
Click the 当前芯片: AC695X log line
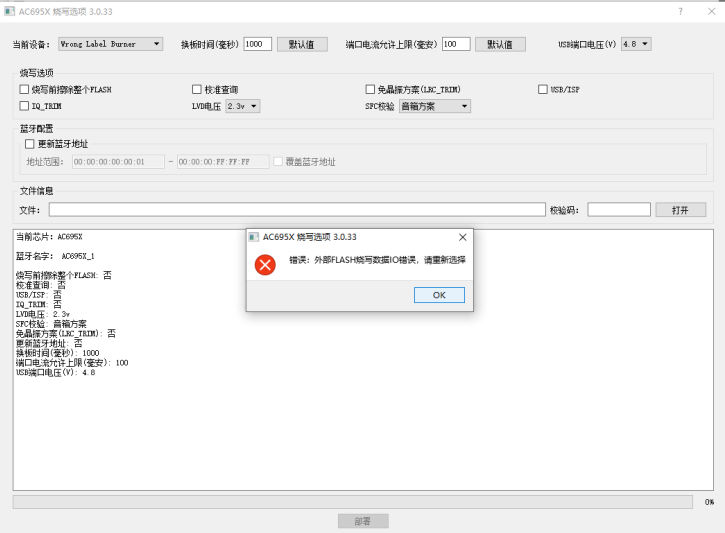[x=49, y=237]
